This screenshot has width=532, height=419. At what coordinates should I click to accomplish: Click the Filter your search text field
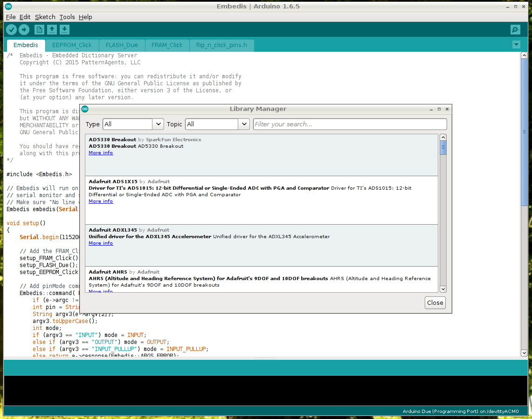350,124
